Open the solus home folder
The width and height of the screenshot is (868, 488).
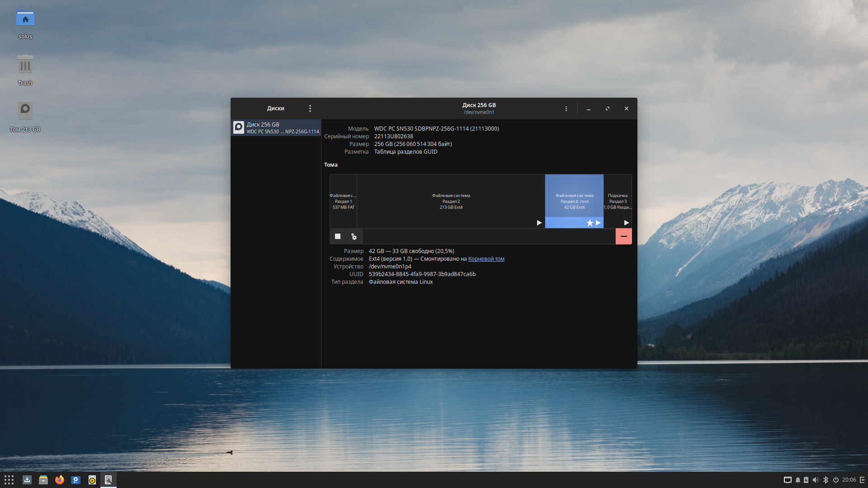click(x=25, y=19)
